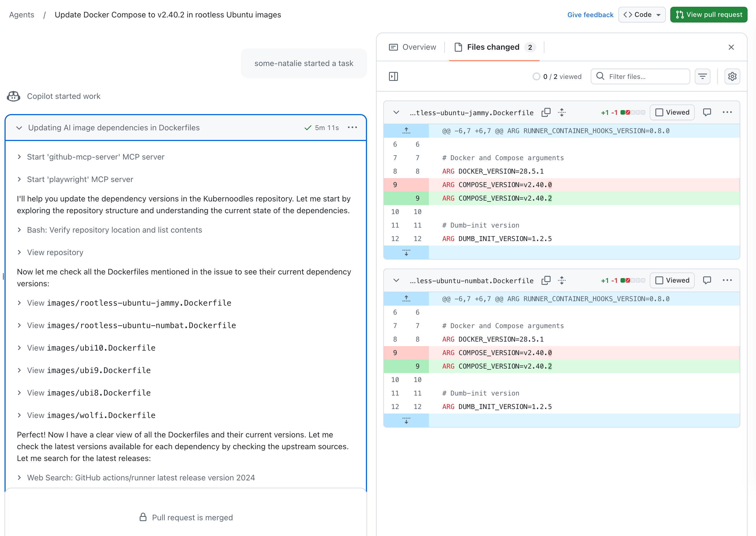Comment on the jammy Dockerfile file
The image size is (756, 536).
coord(707,113)
